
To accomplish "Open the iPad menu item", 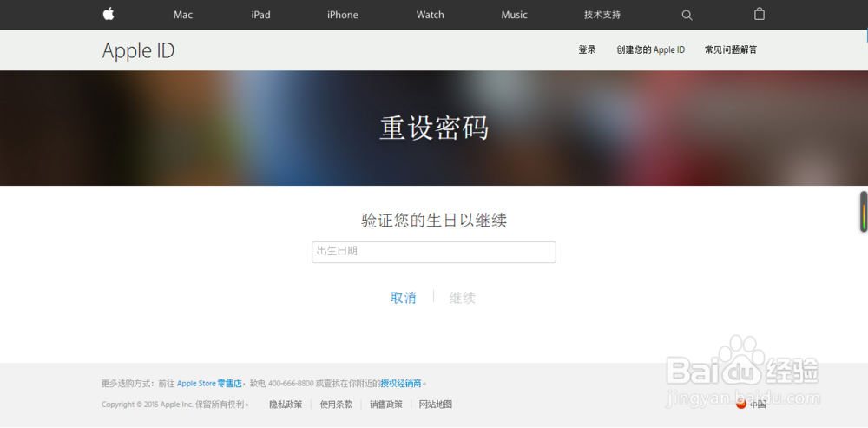I will (260, 15).
